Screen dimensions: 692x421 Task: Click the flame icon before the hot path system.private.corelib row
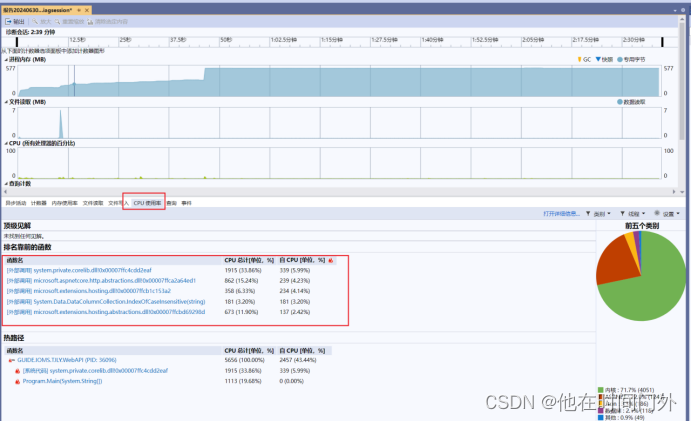coord(17,371)
